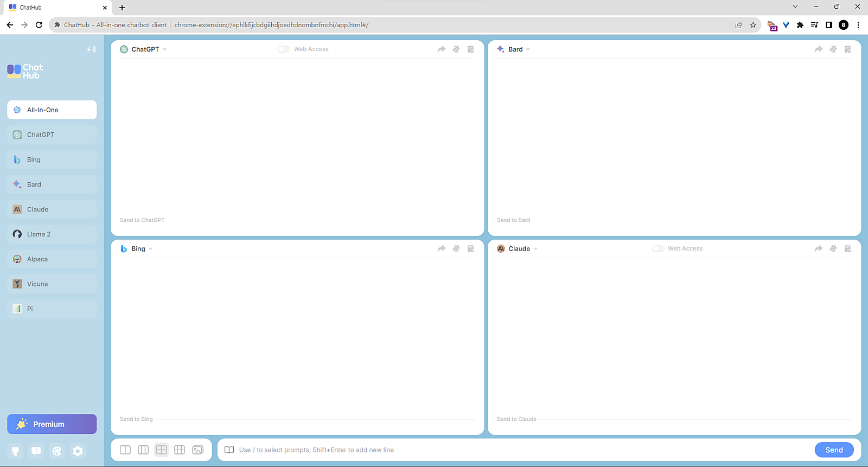Click the Premium upgrade button

[x=52, y=424]
